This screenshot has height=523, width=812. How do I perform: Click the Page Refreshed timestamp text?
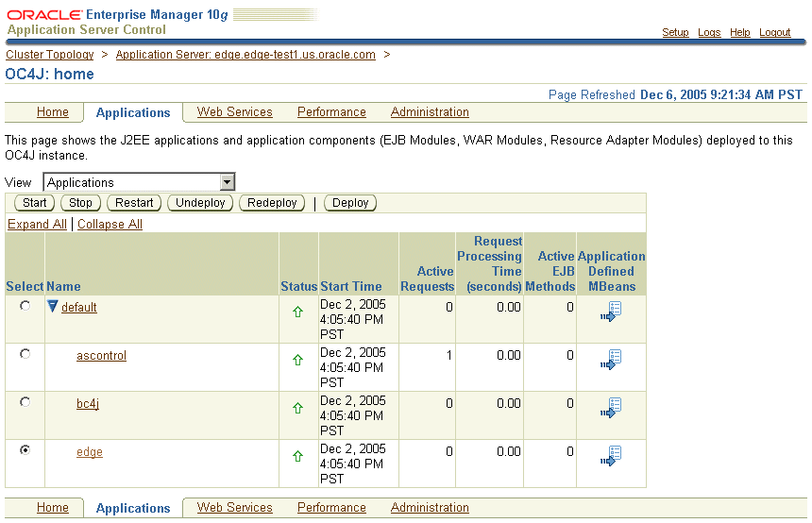coord(675,94)
